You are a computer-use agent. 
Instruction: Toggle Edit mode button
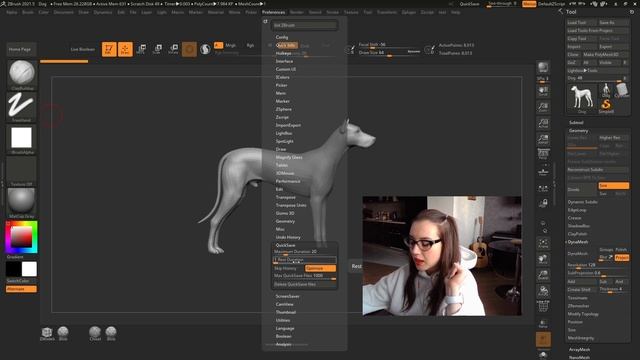click(109, 49)
